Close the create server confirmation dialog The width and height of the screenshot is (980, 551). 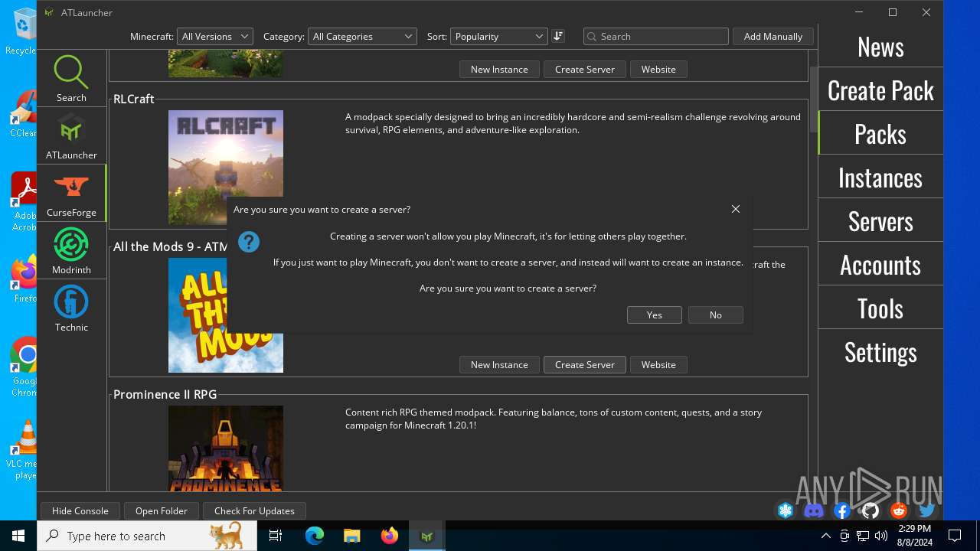pyautogui.click(x=736, y=209)
